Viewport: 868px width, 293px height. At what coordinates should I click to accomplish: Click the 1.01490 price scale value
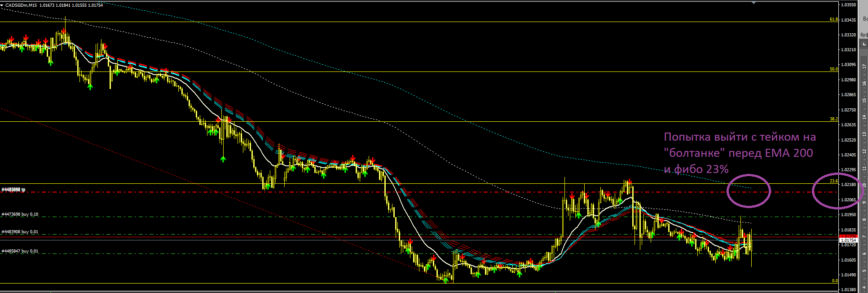click(x=848, y=275)
